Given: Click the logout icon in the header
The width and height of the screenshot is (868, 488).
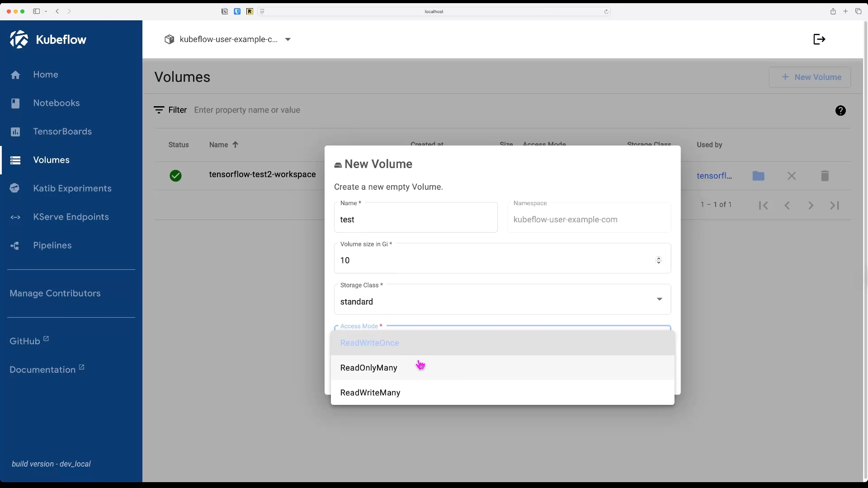Looking at the screenshot, I should [x=819, y=39].
